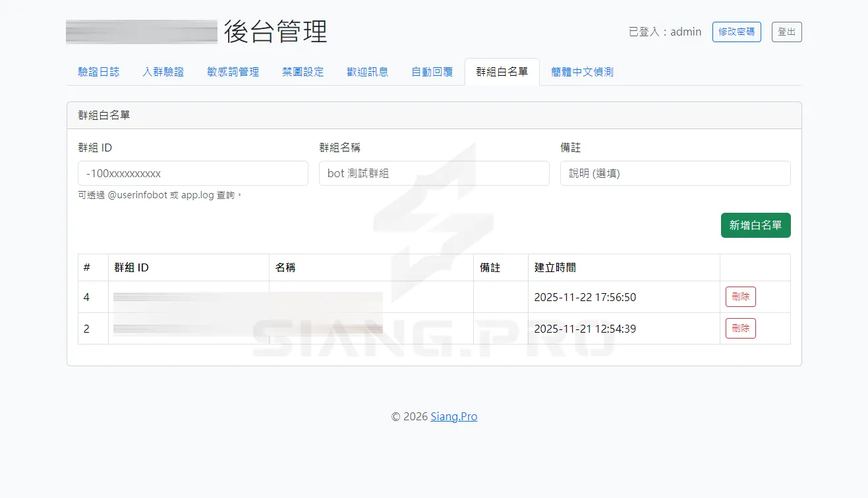Delete the whitelist entry numbered 4
This screenshot has height=498, width=868.
(x=740, y=296)
